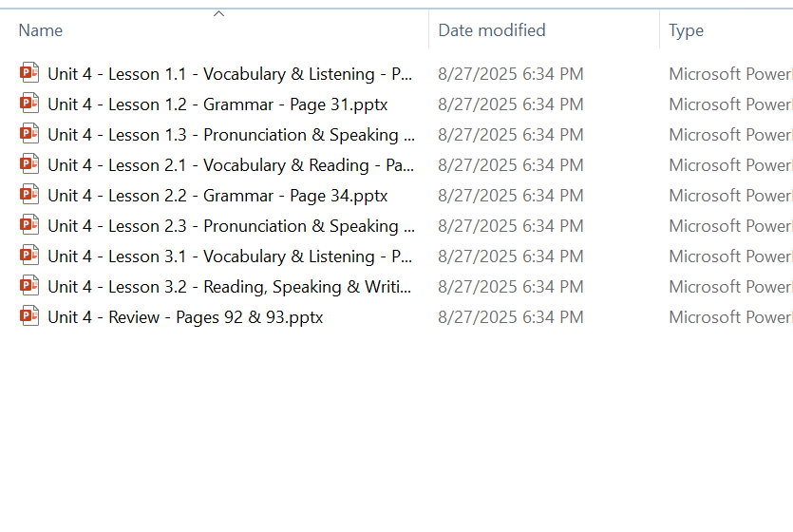Select the Lesson 1.2 Grammar Page 31.pptx name

(x=217, y=104)
